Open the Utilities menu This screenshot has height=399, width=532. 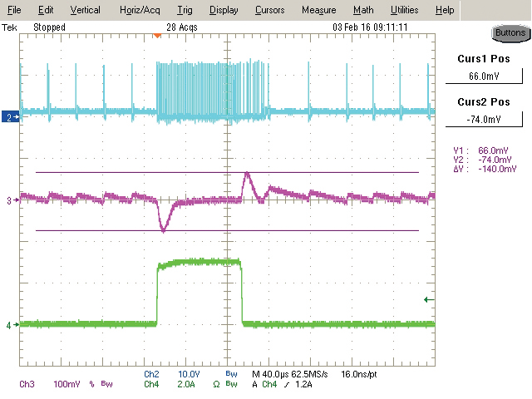tap(404, 10)
